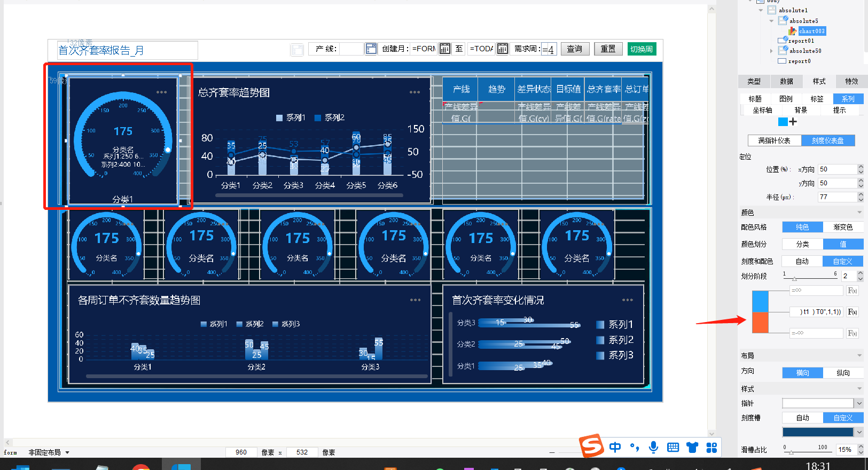This screenshot has height=470, width=868.
Task: Select report0 in the component tree
Action: 800,61
